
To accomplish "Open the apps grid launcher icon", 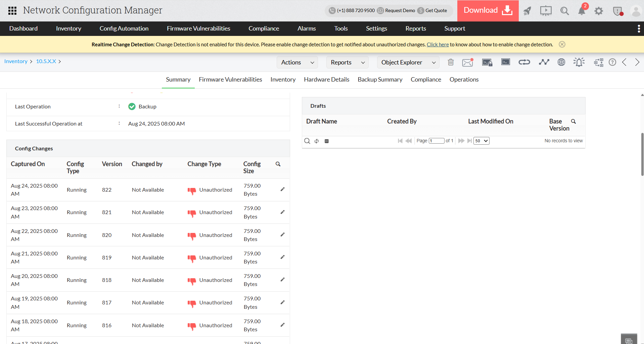I will [x=12, y=11].
